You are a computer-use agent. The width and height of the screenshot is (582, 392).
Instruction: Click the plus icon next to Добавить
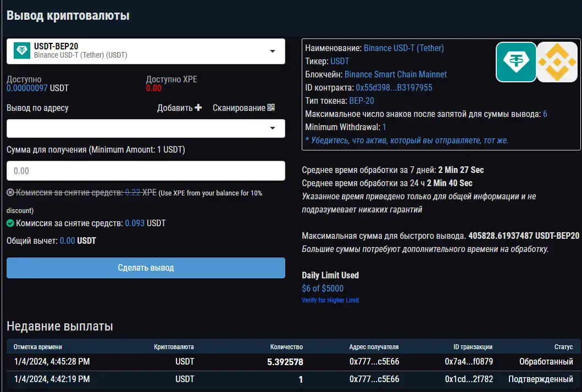[198, 108]
